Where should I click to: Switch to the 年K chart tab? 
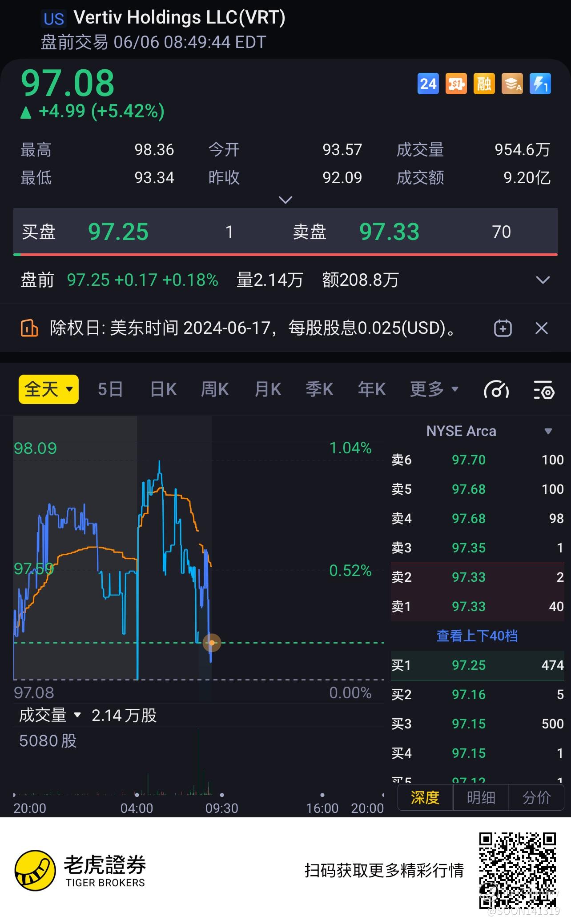tap(372, 389)
